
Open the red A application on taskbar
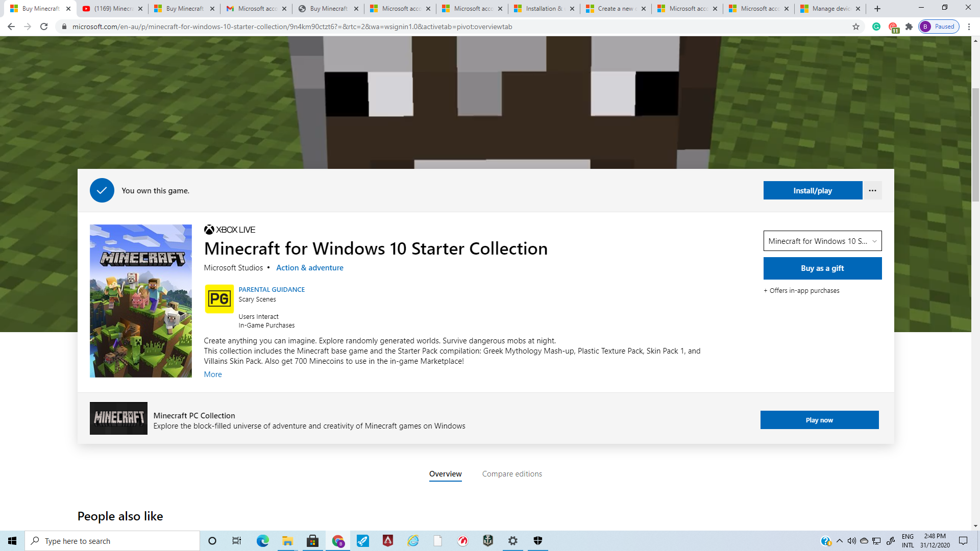coord(388,541)
